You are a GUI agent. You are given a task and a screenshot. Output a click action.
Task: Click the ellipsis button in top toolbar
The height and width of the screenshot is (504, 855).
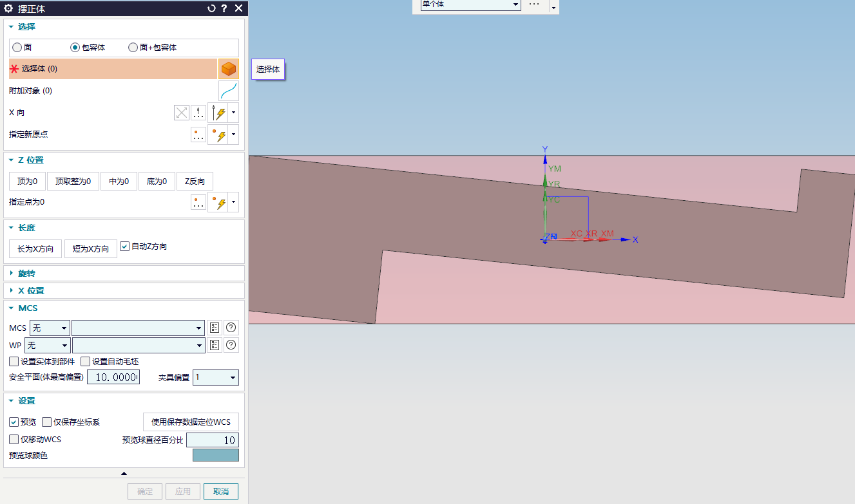click(x=534, y=5)
